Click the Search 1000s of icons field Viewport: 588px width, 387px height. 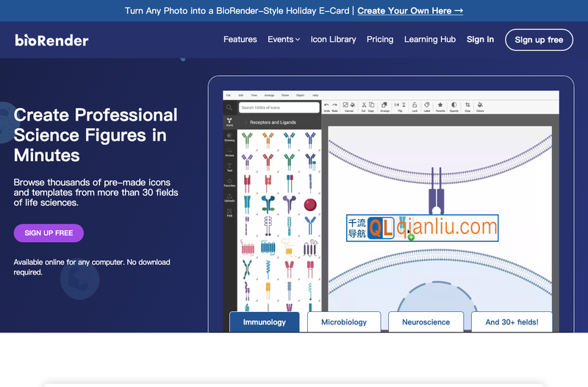279,107
